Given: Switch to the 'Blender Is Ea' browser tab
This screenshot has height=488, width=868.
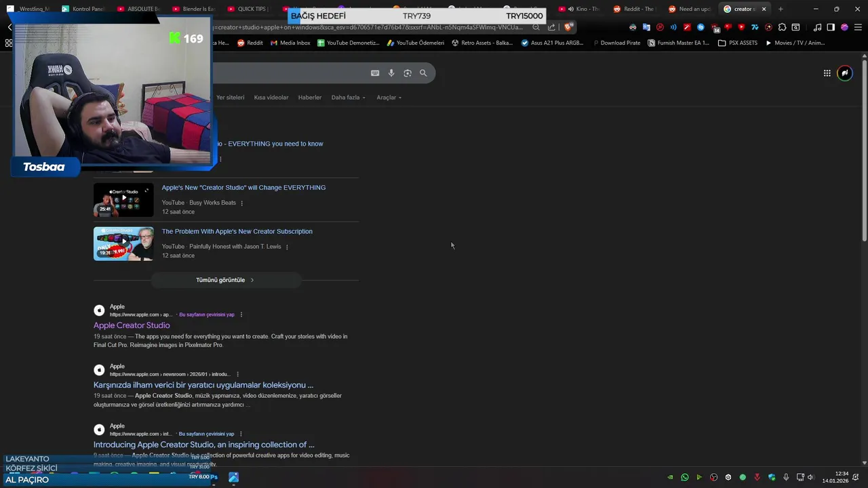Looking at the screenshot, I should tap(195, 9).
